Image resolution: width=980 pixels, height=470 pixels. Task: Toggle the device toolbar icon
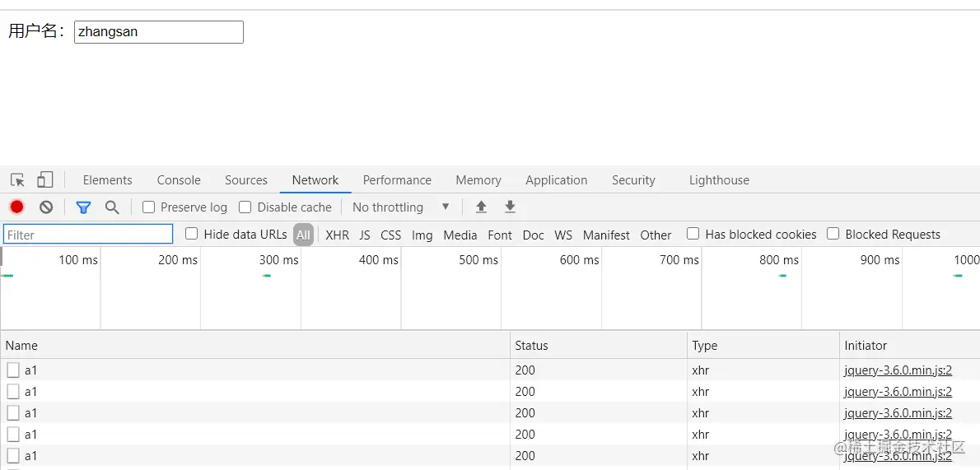click(x=44, y=180)
